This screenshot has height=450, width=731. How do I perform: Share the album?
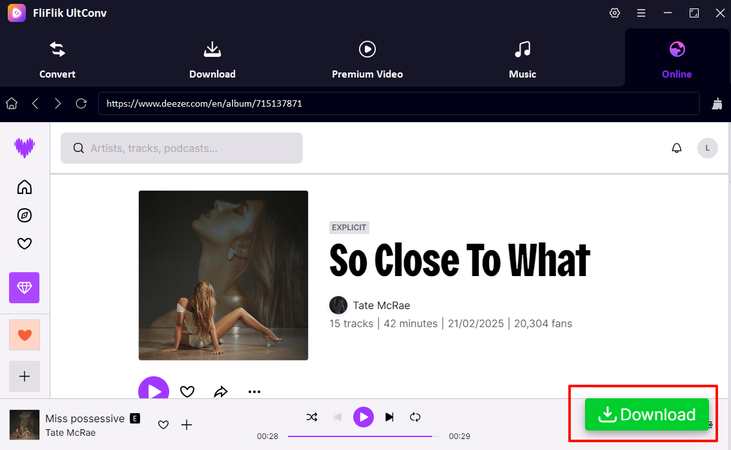[x=221, y=392]
